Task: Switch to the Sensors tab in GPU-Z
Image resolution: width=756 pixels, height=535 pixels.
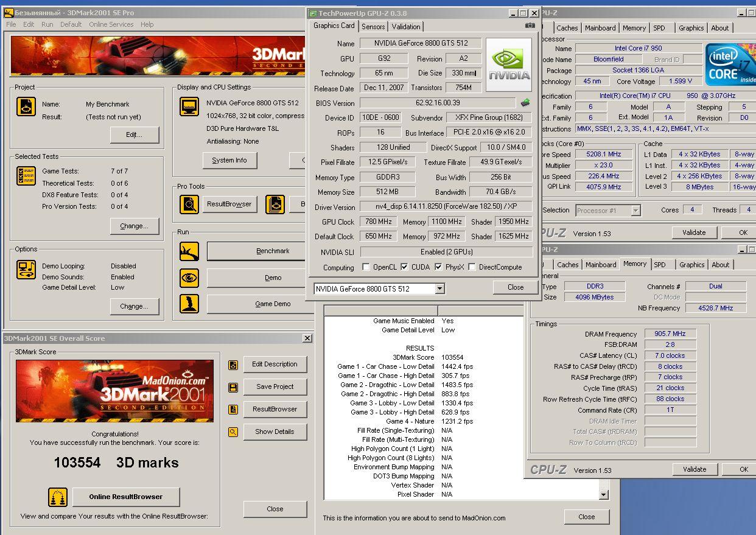Action: pyautogui.click(x=373, y=27)
